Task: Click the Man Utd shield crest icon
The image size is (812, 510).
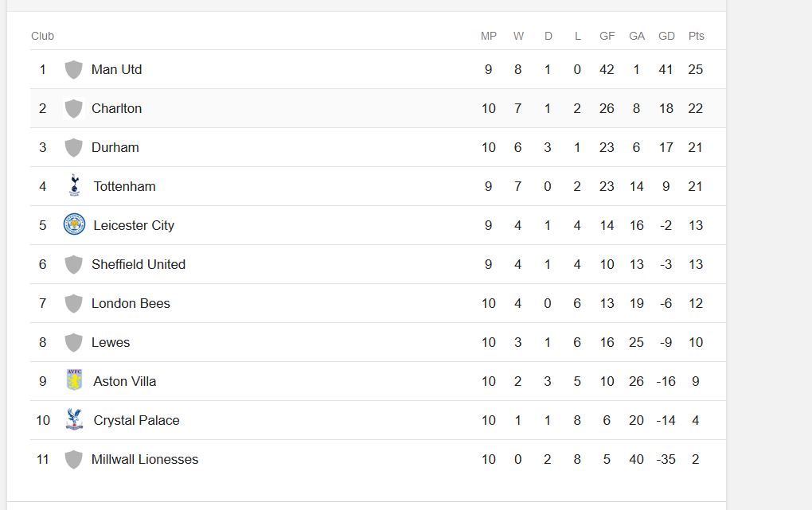Action: click(x=73, y=69)
